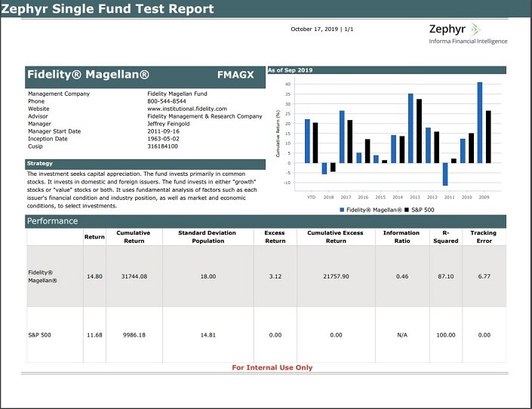
Task: Click the phone number 800-544-8544
Action: [x=167, y=101]
